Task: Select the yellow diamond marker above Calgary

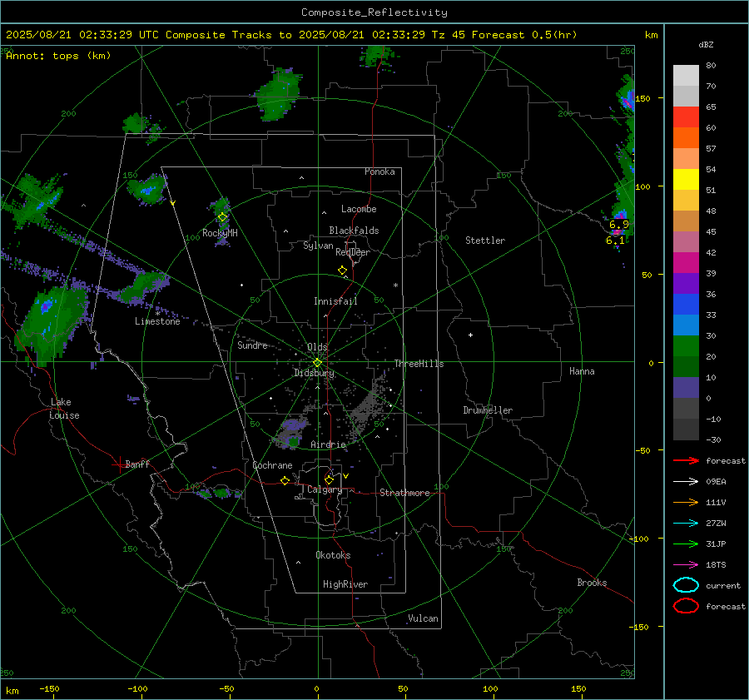Action: point(329,479)
